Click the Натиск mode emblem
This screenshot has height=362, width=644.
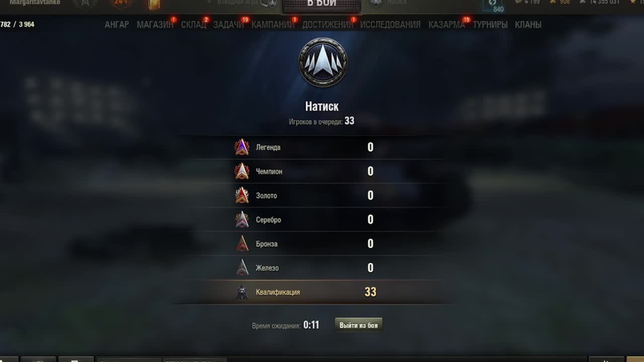click(x=323, y=62)
